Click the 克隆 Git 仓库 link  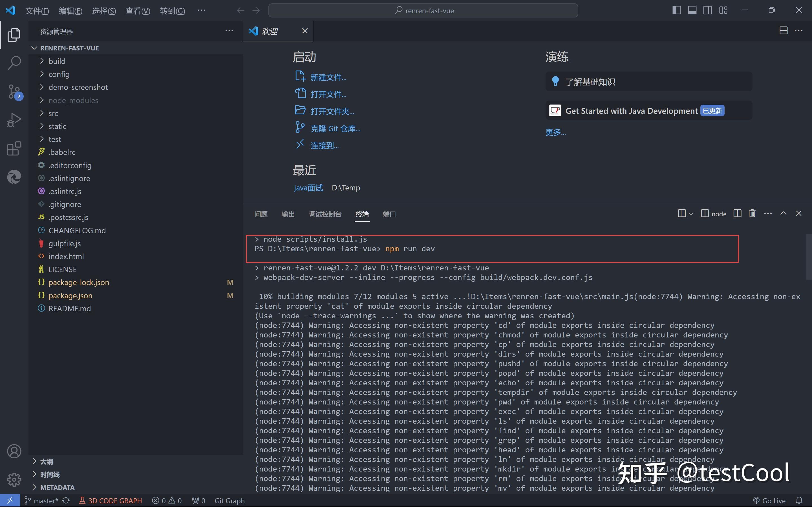(335, 128)
